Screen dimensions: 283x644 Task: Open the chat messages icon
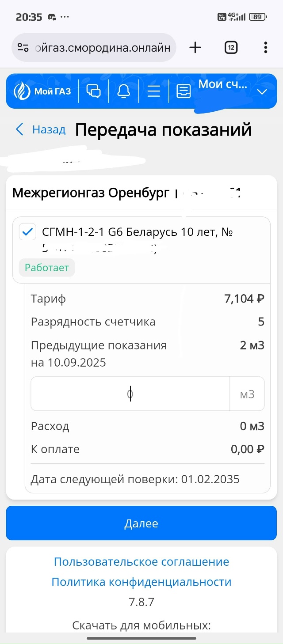(x=93, y=91)
